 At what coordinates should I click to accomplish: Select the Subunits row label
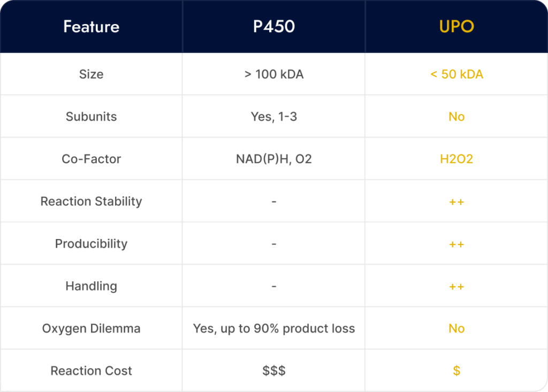[91, 117]
